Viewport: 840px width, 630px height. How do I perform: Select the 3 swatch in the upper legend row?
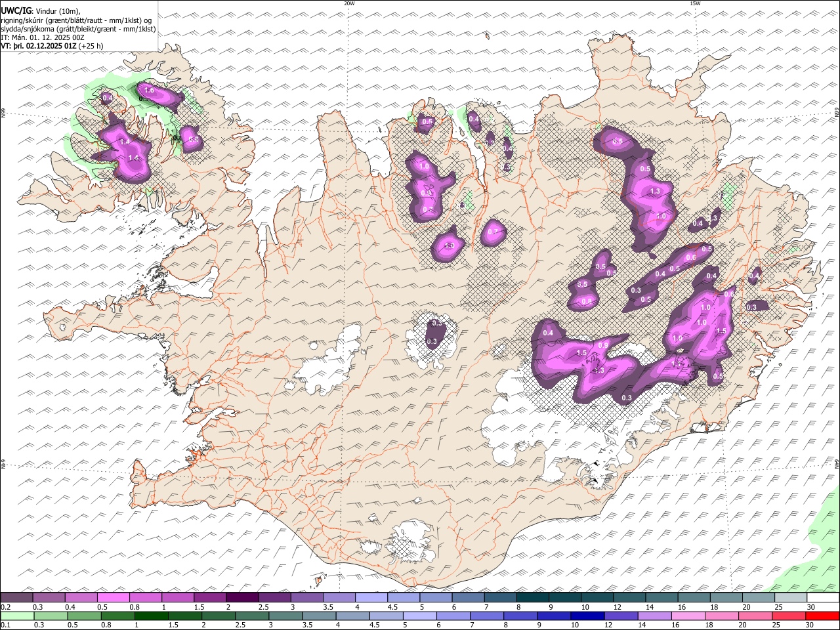pyautogui.click(x=307, y=598)
